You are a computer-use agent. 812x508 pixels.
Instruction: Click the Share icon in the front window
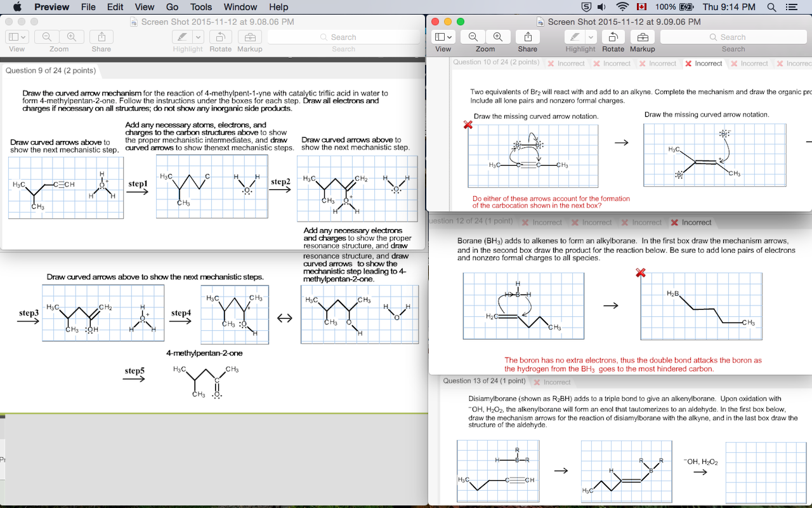tap(528, 37)
